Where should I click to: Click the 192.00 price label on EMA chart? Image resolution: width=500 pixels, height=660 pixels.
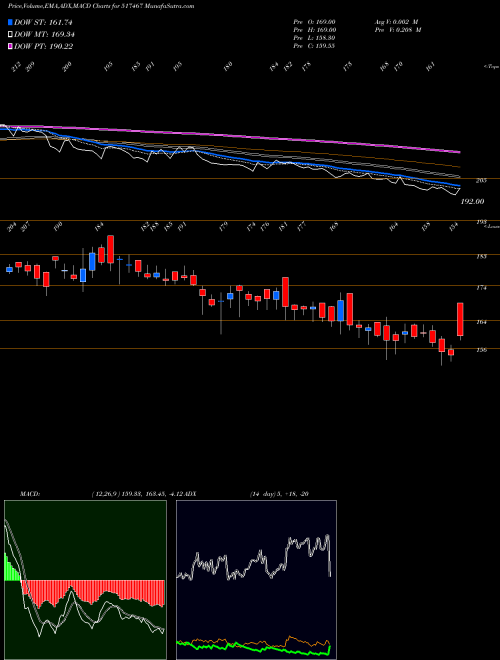point(473,202)
